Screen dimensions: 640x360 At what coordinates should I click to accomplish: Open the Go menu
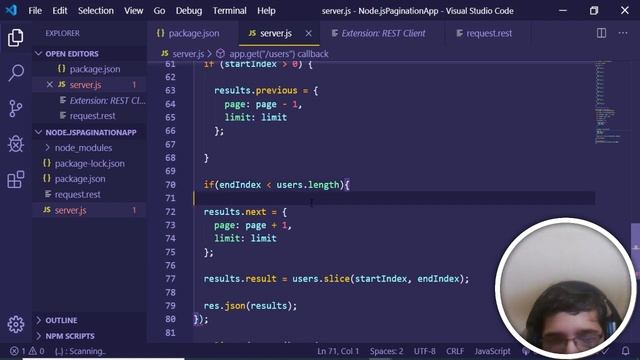point(159,11)
